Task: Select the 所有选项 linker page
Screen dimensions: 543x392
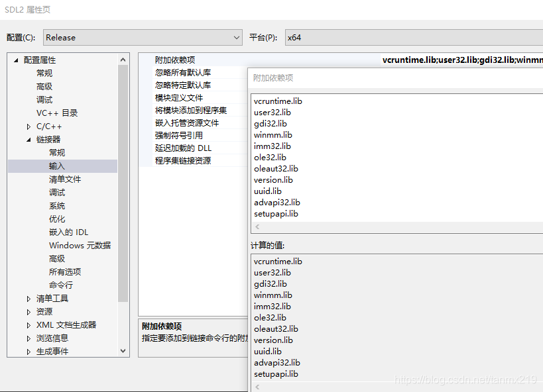Action: [x=65, y=272]
